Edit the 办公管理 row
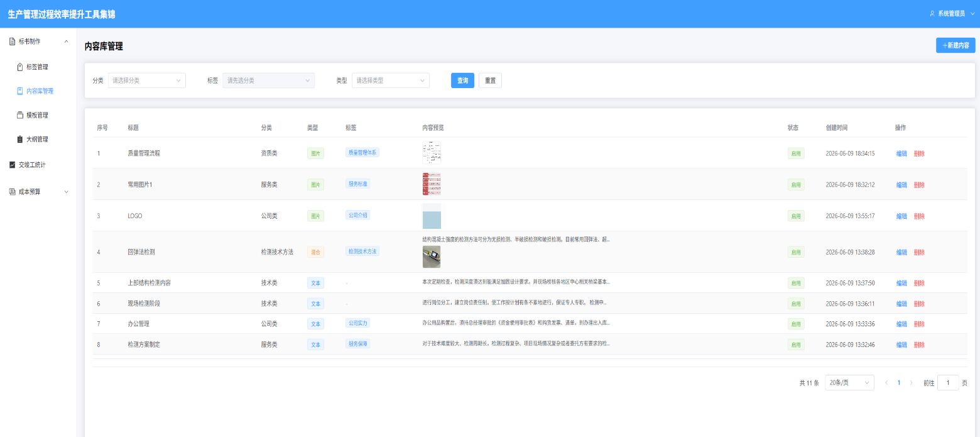980x437 pixels. coord(901,324)
